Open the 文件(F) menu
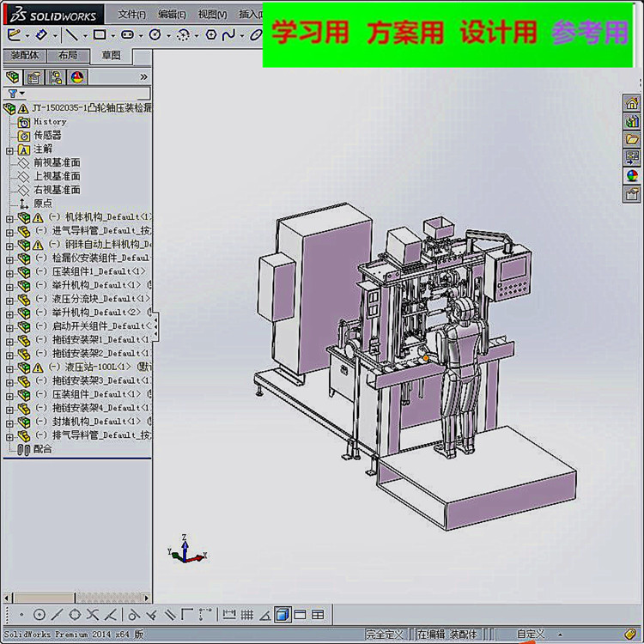 [132, 15]
